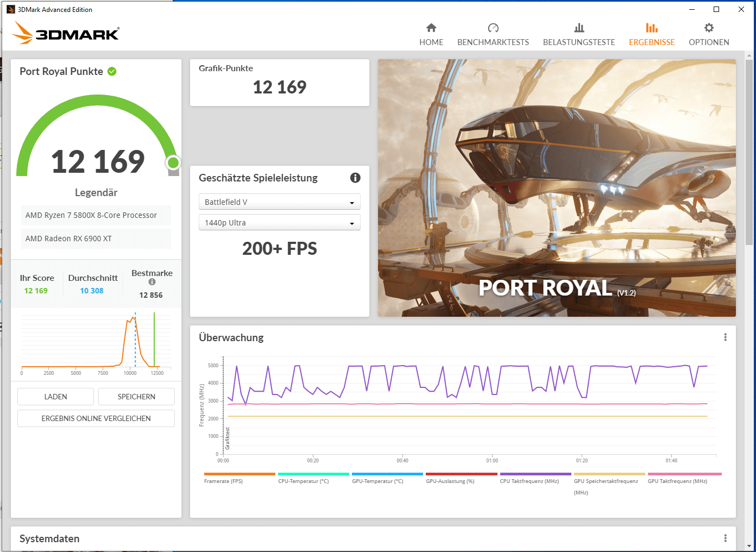This screenshot has height=552, width=756.
Task: Click the SPEICHERN button
Action: pyautogui.click(x=136, y=397)
